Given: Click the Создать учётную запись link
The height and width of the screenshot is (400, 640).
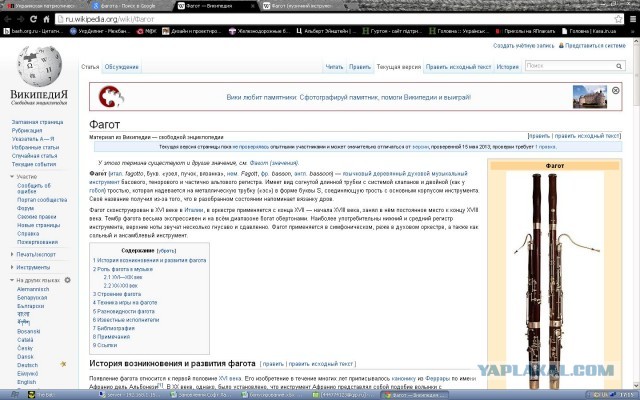Looking at the screenshot, I should pyautogui.click(x=524, y=46).
